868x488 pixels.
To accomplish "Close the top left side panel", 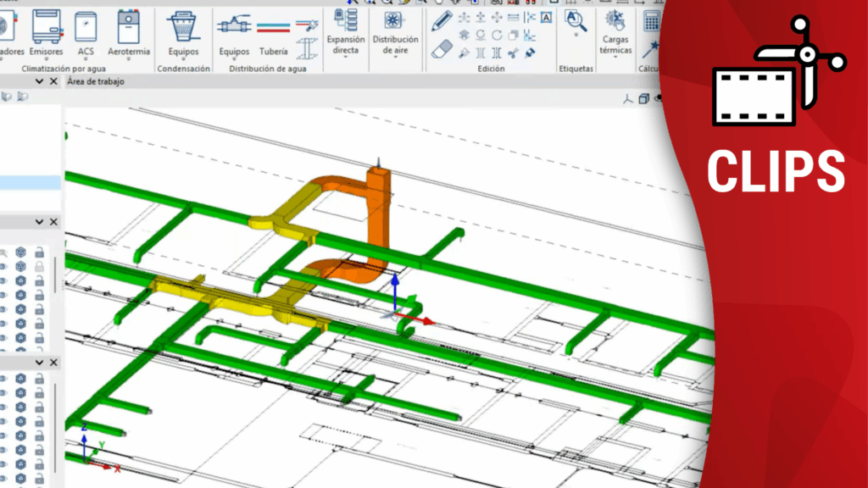I will [x=53, y=81].
